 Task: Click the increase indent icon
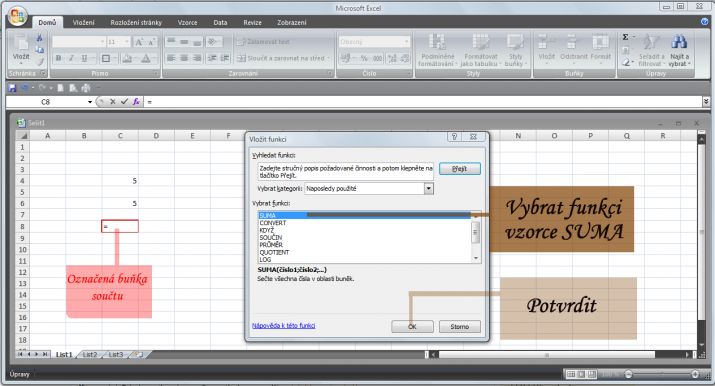coord(225,58)
